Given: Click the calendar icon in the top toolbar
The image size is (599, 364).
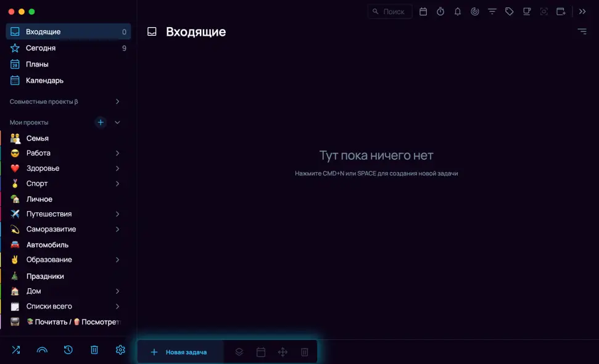Looking at the screenshot, I should point(423,11).
